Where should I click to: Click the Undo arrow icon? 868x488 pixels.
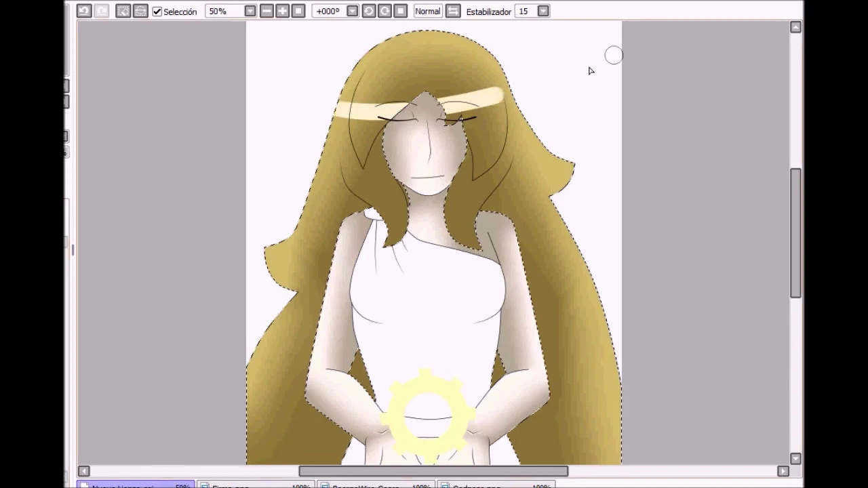[x=84, y=11]
